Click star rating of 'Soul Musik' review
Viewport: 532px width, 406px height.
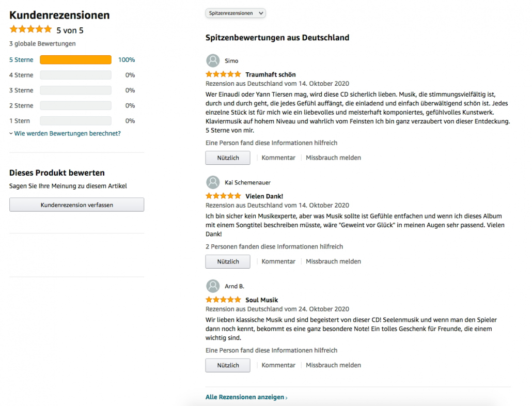pyautogui.click(x=223, y=300)
